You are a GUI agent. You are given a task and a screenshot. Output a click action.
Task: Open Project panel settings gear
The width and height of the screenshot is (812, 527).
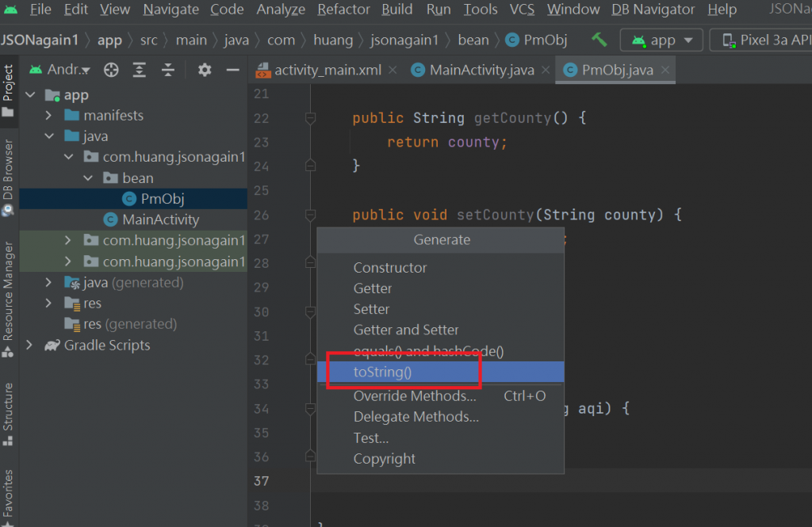[205, 70]
